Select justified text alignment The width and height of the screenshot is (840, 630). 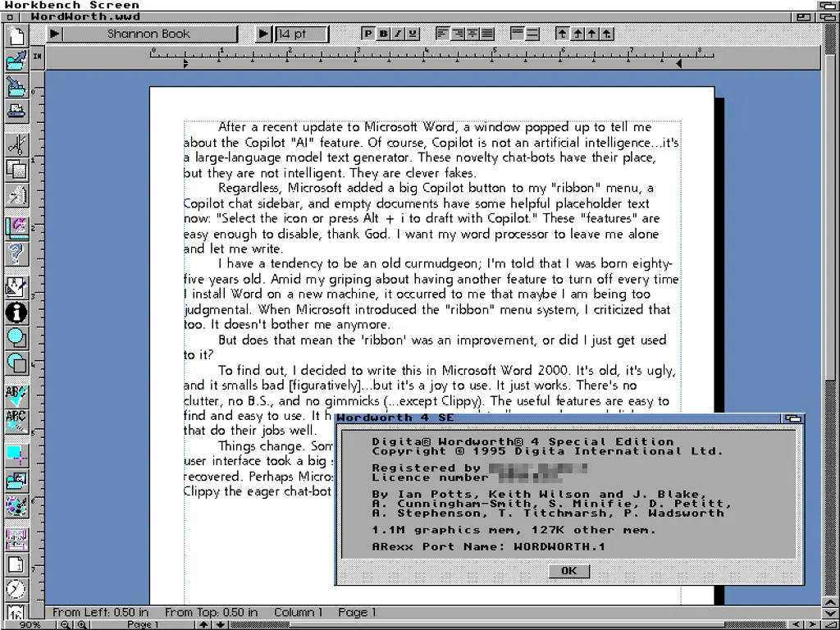click(x=487, y=34)
